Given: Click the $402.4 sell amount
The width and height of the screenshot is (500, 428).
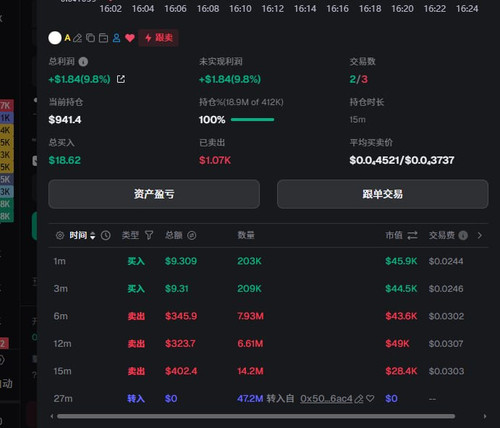Looking at the screenshot, I should pos(181,371).
